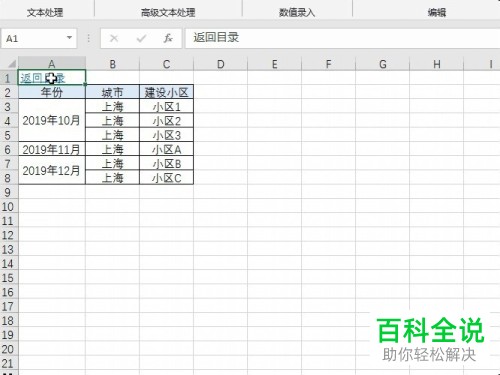The image size is (500, 375).
Task: Select column H header
Action: click(x=437, y=64)
